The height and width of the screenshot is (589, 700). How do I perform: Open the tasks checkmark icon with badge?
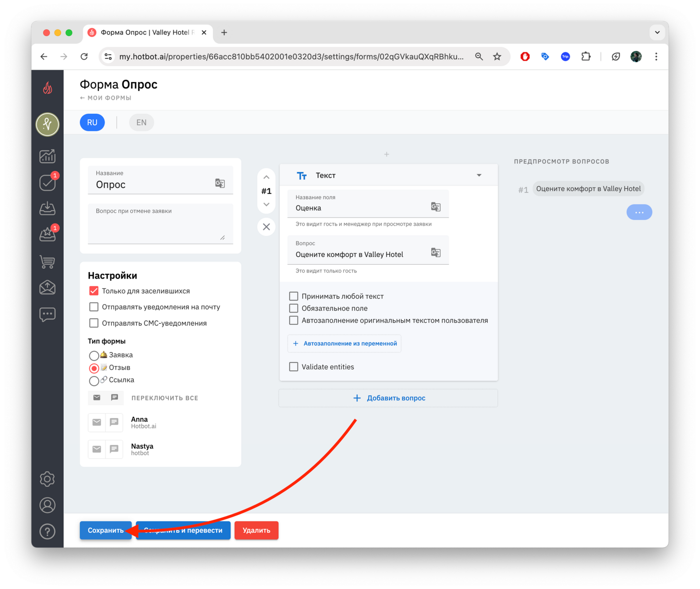pyautogui.click(x=47, y=183)
